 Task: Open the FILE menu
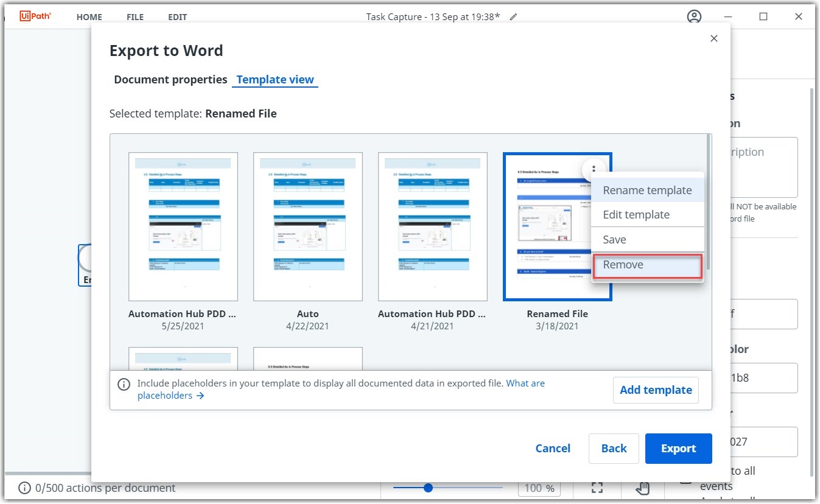click(135, 17)
